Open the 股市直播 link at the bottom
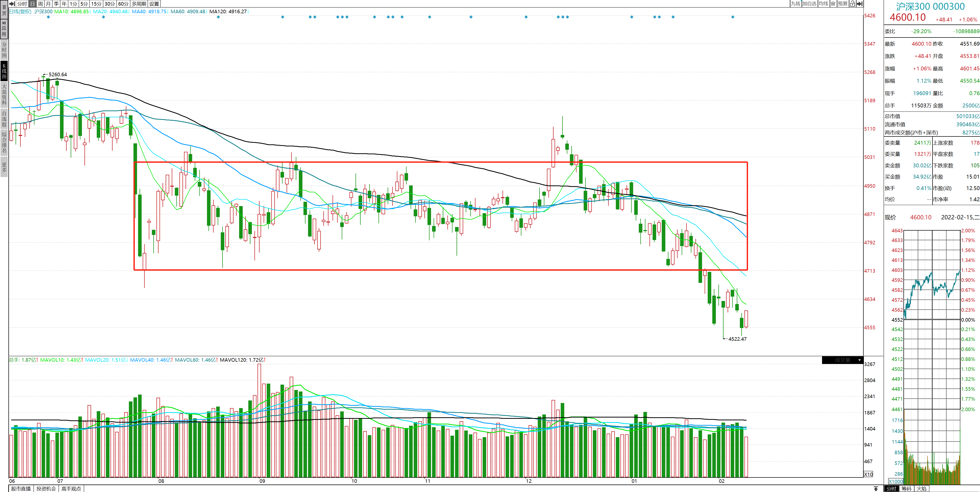Image resolution: width=980 pixels, height=492 pixels. click(21, 489)
